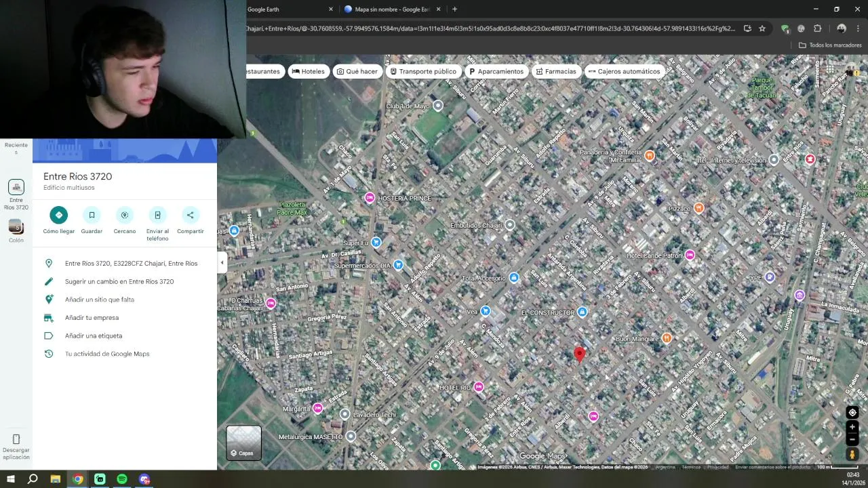This screenshot has width=868, height=488.
Task: Click EL CONSTRUCTOR store marker
Action: point(583,312)
